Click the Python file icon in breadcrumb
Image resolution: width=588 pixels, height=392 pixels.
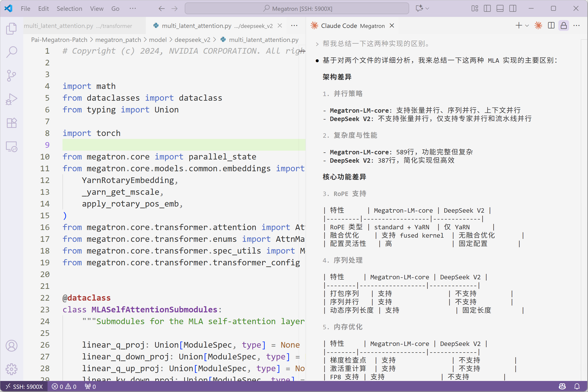tap(223, 40)
